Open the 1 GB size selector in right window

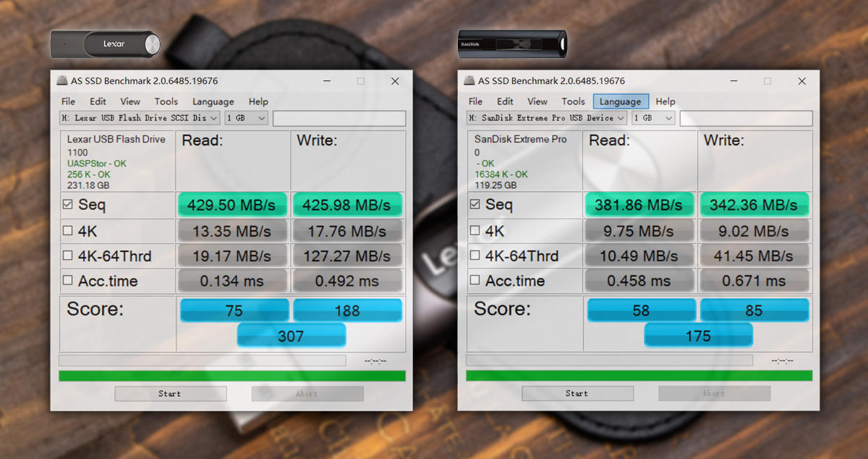652,117
